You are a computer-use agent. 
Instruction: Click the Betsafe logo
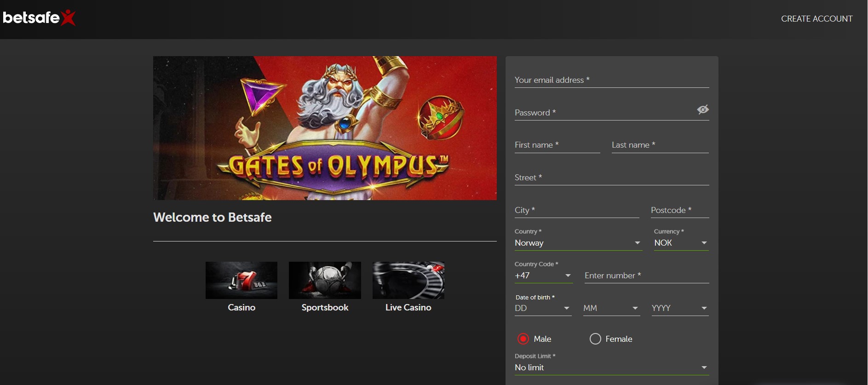[39, 17]
